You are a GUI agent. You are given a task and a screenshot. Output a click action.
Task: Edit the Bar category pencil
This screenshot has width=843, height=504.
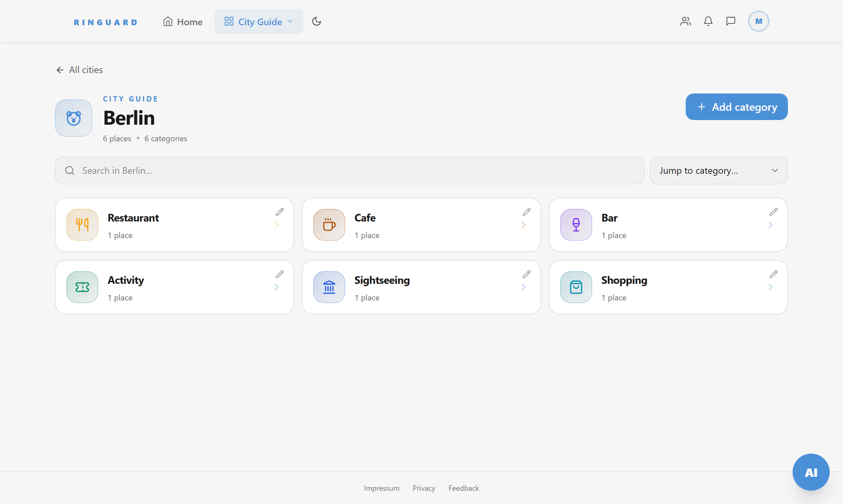pos(773,212)
